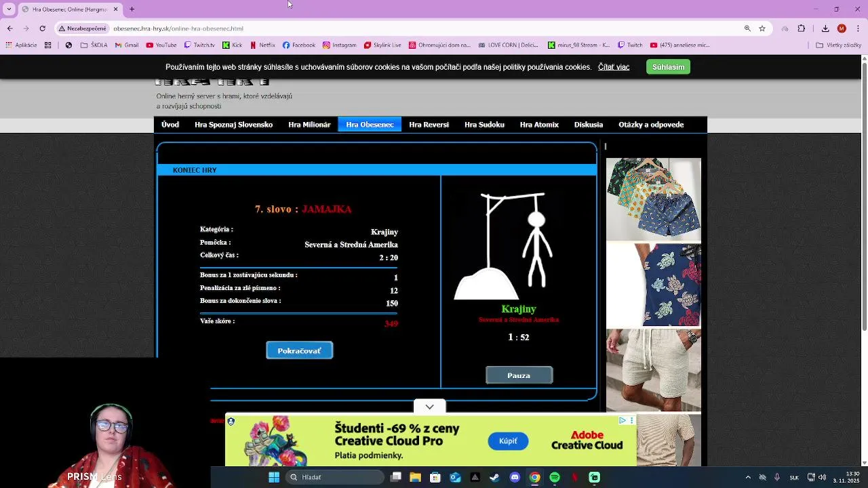The height and width of the screenshot is (488, 868).
Task: Go back using the browser back arrow
Action: click(9, 28)
